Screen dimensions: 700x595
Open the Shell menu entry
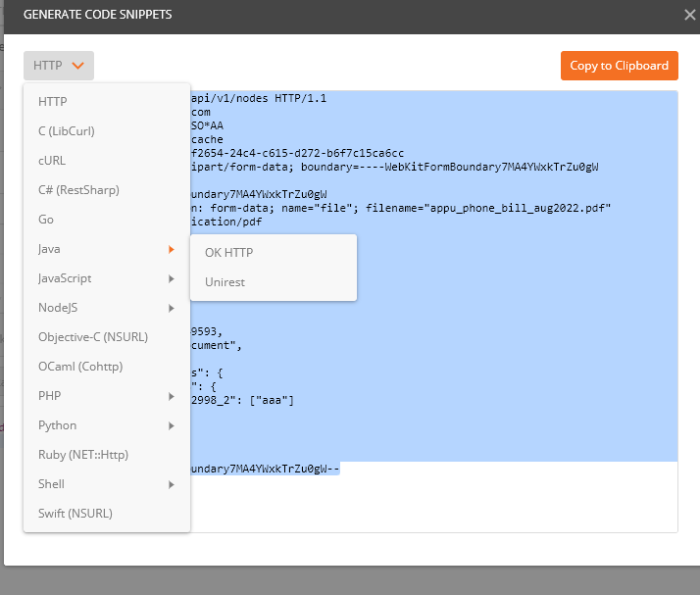click(x=107, y=484)
